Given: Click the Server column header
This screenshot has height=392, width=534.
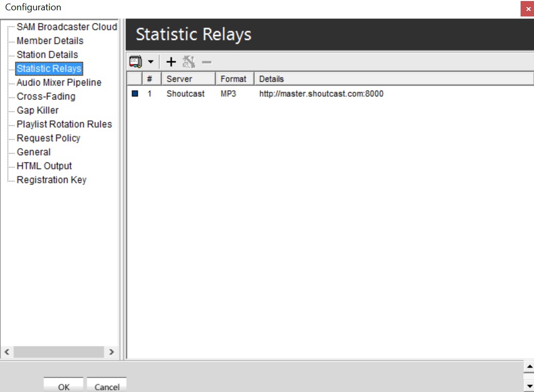Looking at the screenshot, I should pos(188,79).
